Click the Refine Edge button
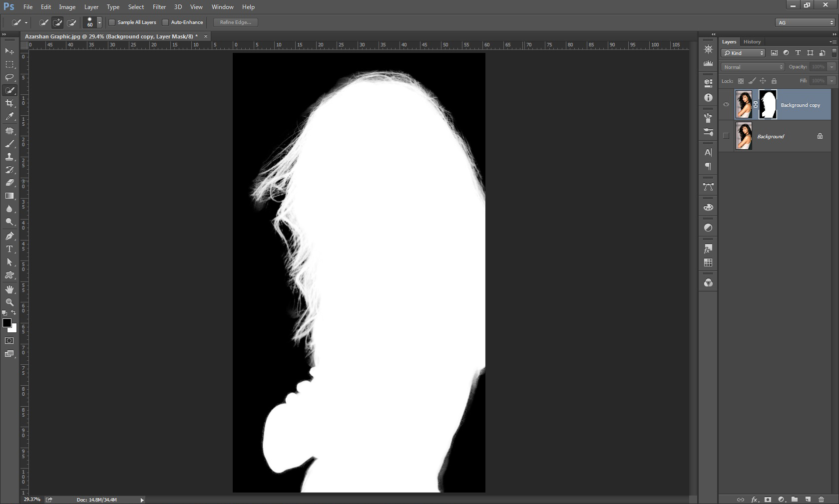Viewport: 839px width, 504px height. tap(235, 22)
